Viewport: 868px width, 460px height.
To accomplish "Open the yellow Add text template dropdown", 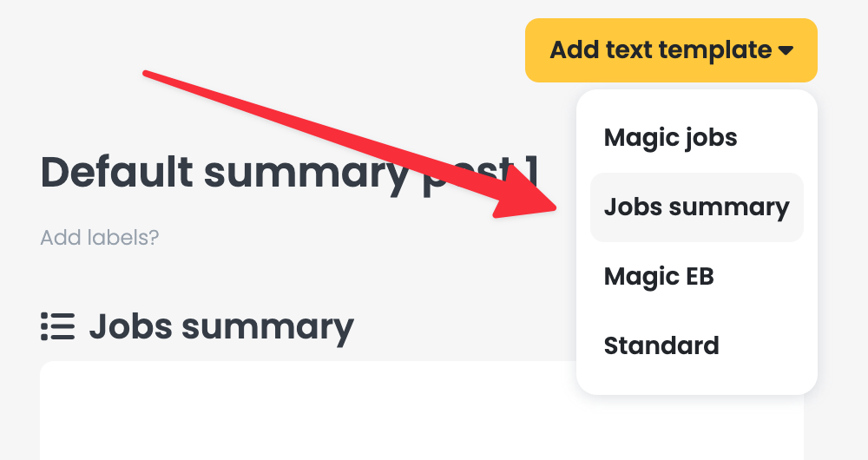I will [671, 50].
